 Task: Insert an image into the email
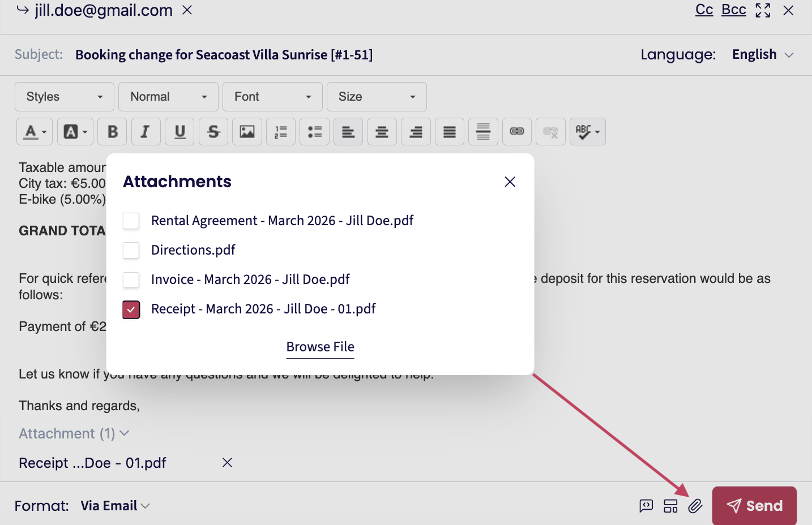click(x=247, y=132)
